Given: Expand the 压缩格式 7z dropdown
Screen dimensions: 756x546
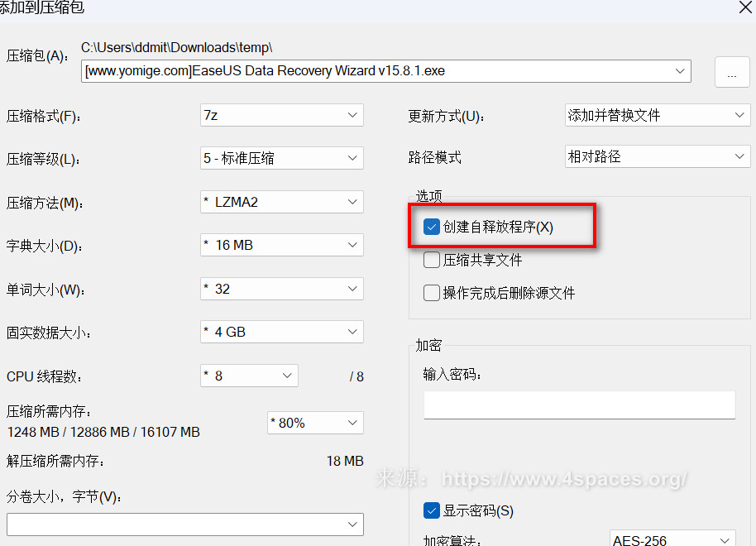Looking at the screenshot, I should pos(281,115).
